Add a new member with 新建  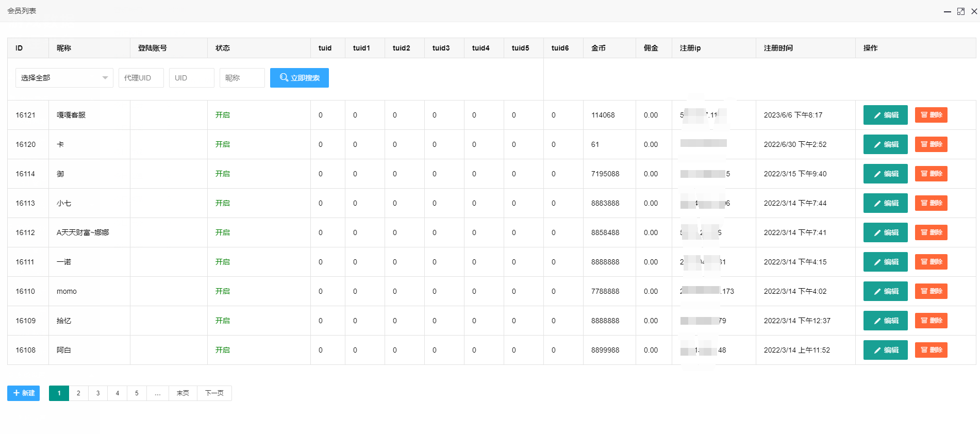(23, 393)
